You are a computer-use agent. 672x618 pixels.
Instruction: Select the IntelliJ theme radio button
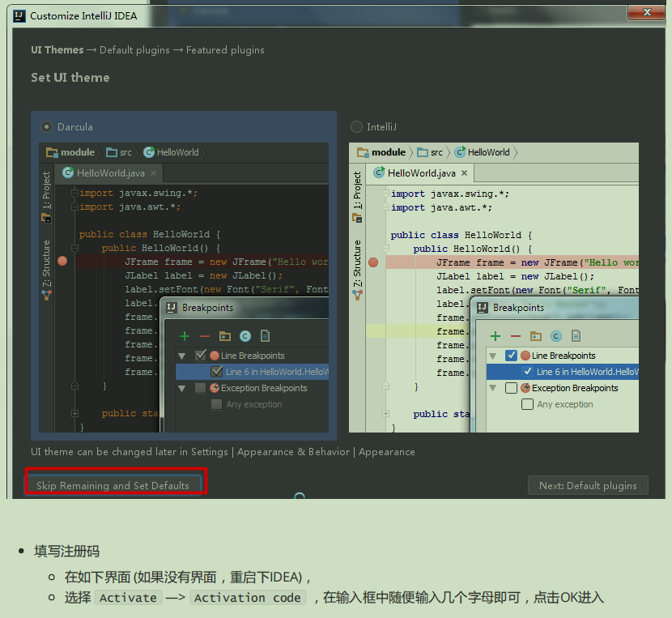356,127
